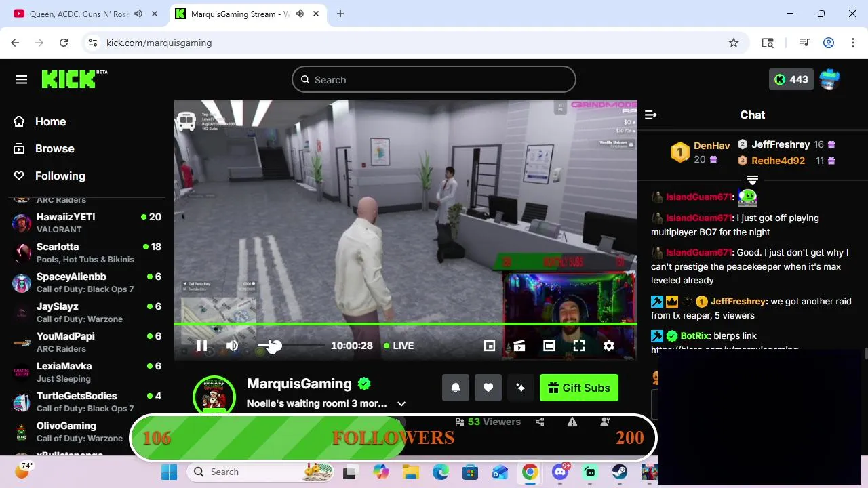The width and height of the screenshot is (868, 488).
Task: Open the OlivoGaming channel
Action: pyautogui.click(x=87, y=432)
